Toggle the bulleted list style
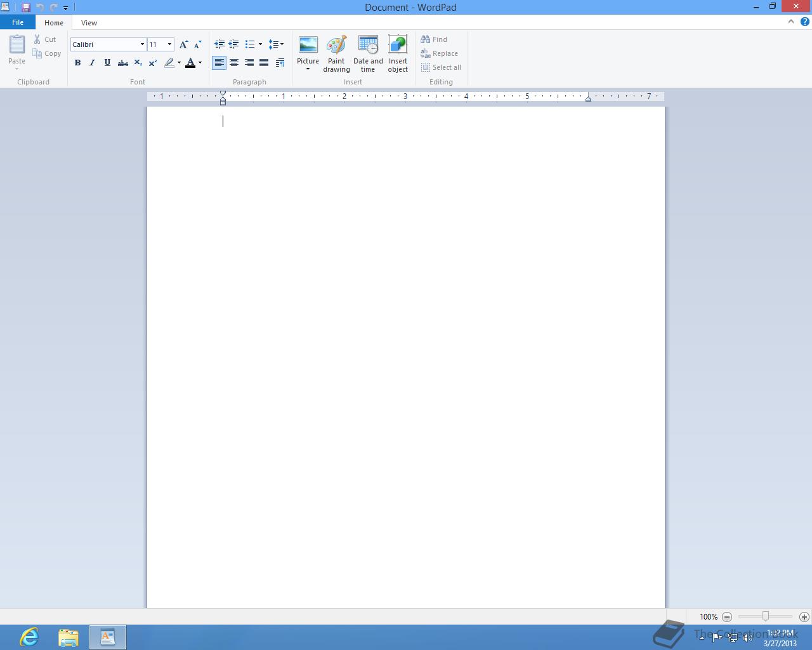 coord(250,44)
